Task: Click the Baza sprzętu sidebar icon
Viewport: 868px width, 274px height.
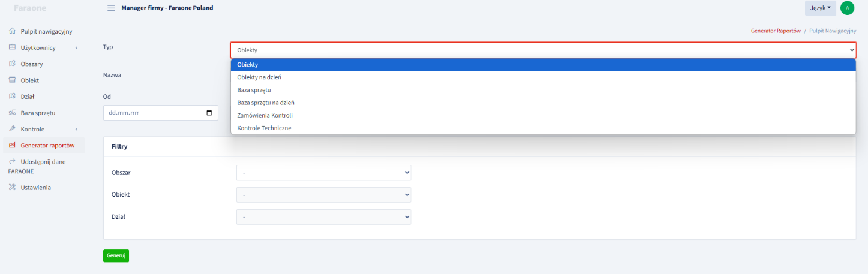Action: 12,112
